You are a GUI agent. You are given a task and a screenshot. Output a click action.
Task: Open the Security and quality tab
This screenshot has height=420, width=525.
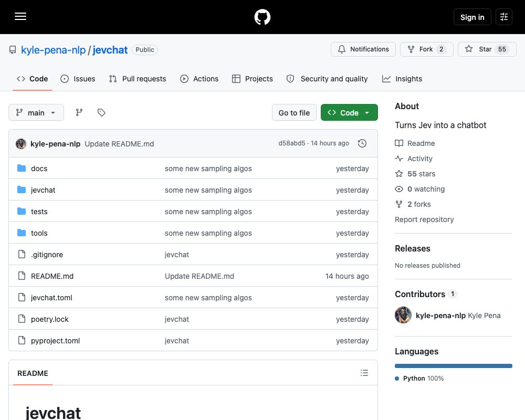327,79
